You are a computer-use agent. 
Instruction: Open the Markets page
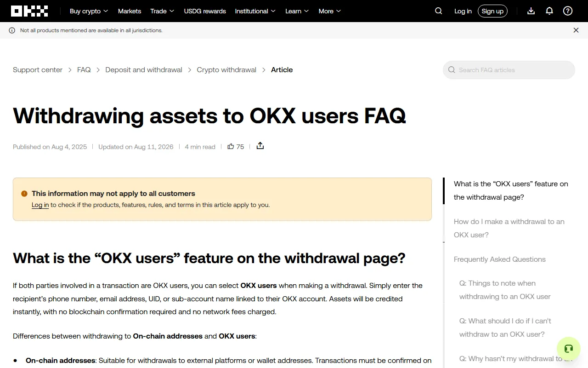[x=130, y=11]
